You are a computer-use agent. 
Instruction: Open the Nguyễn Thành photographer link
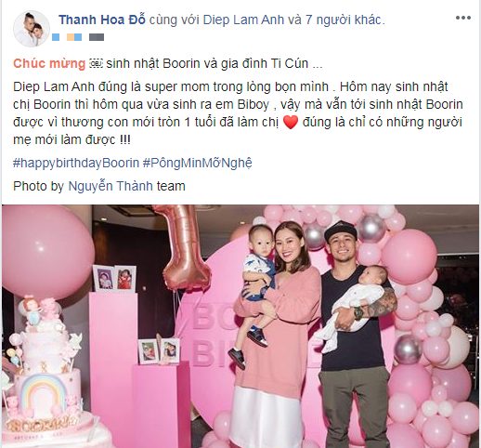(110, 186)
